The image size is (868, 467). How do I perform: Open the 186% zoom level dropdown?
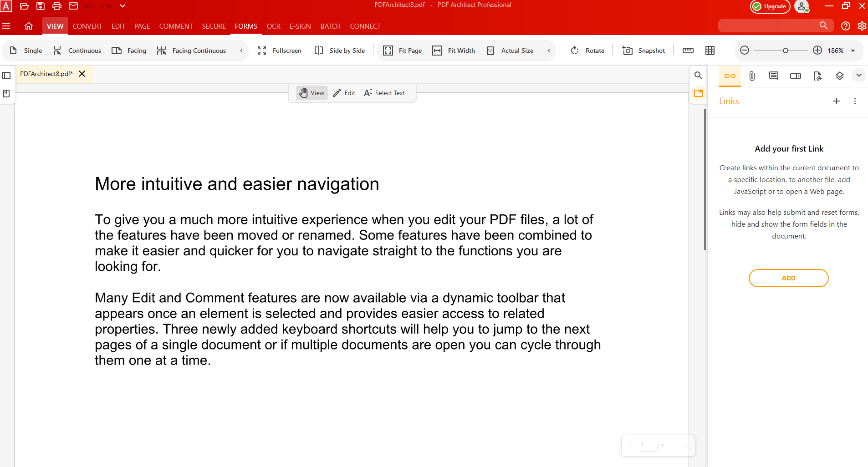click(x=853, y=51)
